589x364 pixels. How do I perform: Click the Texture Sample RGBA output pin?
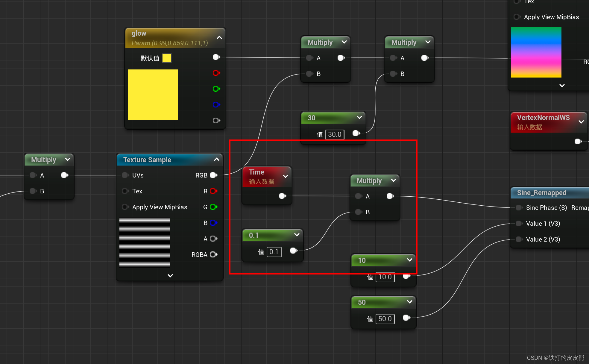pos(213,255)
